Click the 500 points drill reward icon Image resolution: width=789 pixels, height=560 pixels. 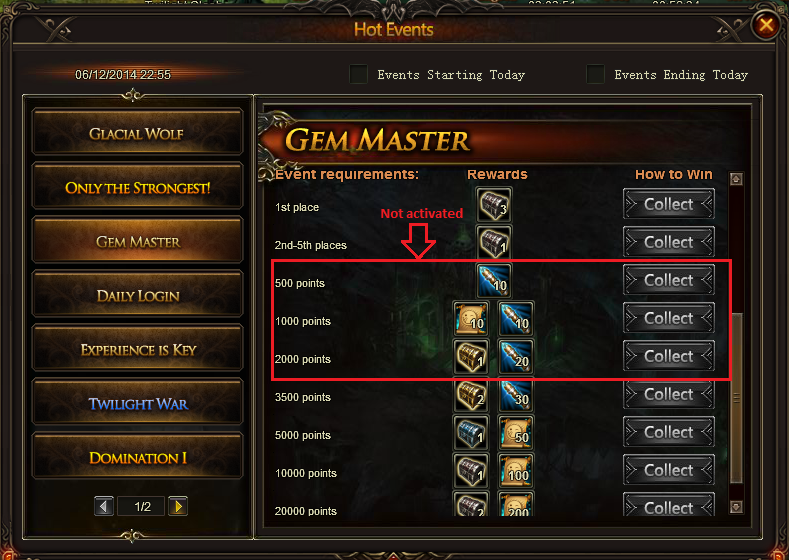494,281
